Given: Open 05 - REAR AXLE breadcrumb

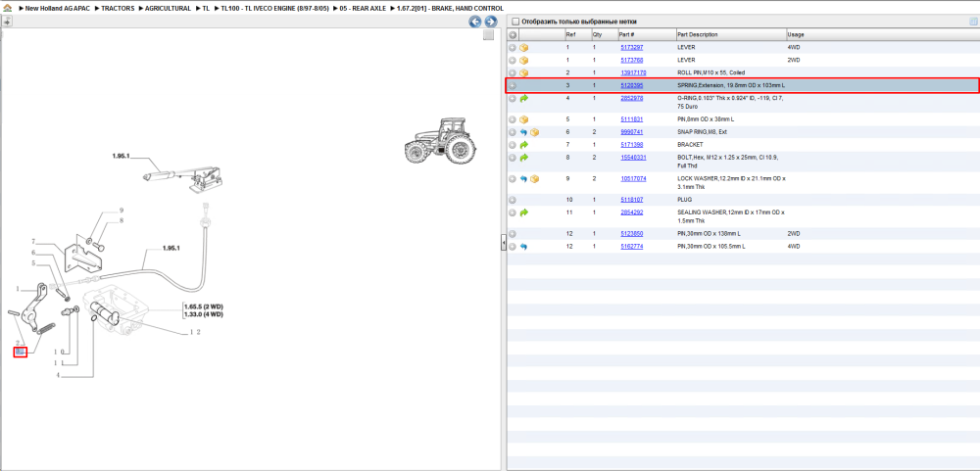Looking at the screenshot, I should click(363, 8).
